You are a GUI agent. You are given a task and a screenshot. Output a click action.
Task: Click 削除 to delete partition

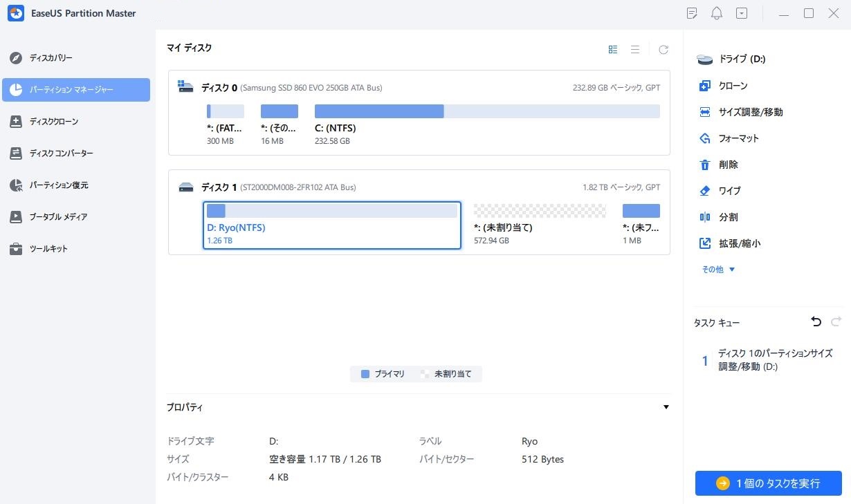pos(728,165)
